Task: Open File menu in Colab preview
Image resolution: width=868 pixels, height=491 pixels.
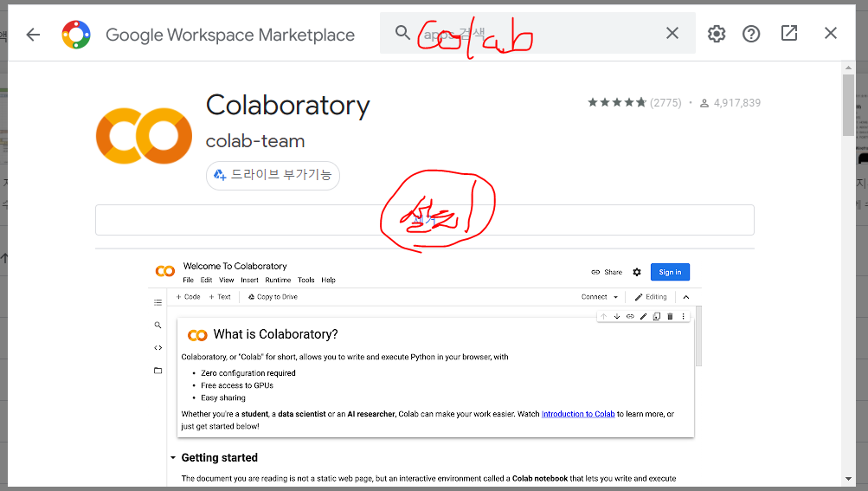Action: coord(188,280)
